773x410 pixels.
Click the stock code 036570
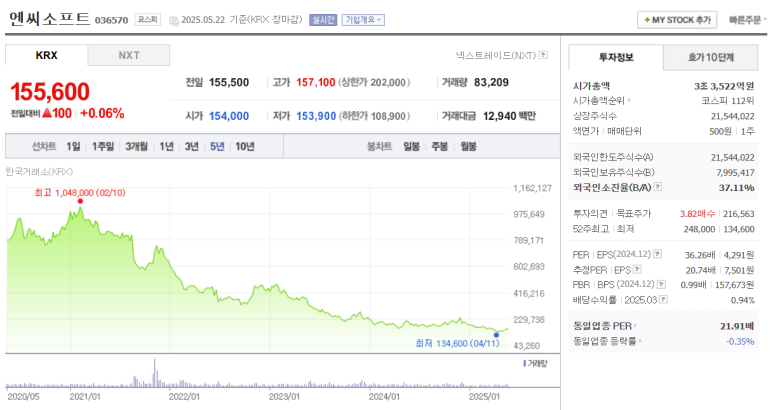coord(111,20)
